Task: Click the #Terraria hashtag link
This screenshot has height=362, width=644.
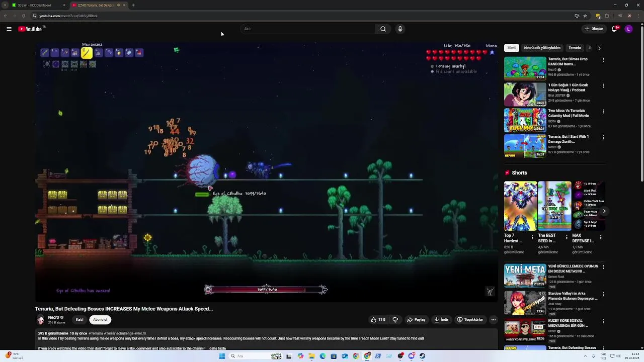Action: [97, 333]
